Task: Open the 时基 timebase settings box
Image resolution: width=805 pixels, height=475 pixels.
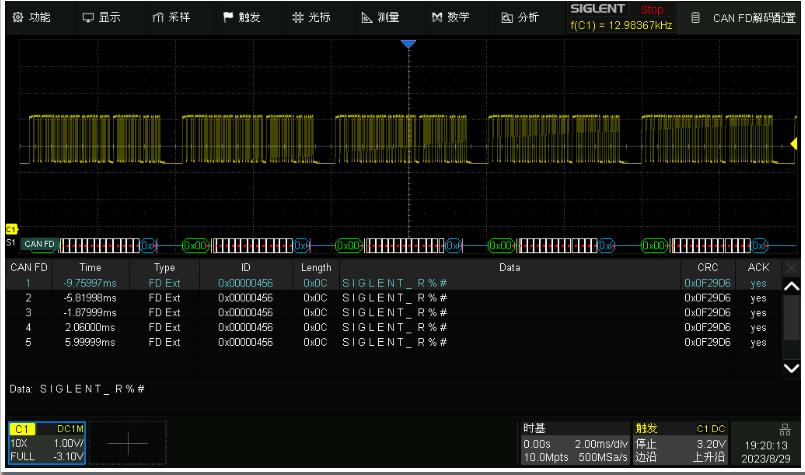Action: 575,442
